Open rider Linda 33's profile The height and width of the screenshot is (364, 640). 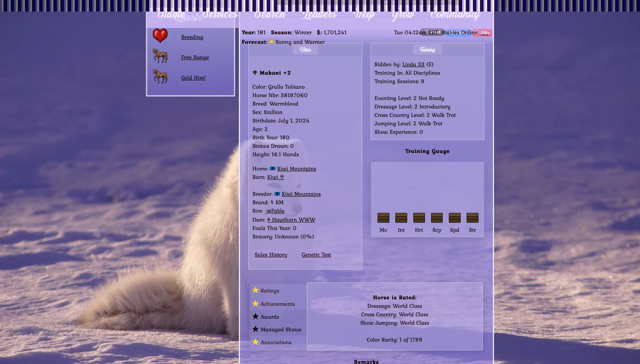click(413, 64)
